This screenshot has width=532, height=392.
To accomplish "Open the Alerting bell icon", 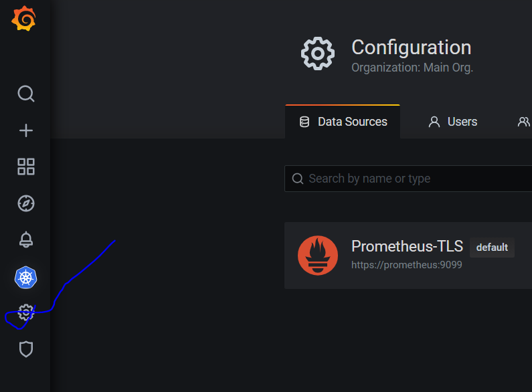I will tap(26, 239).
